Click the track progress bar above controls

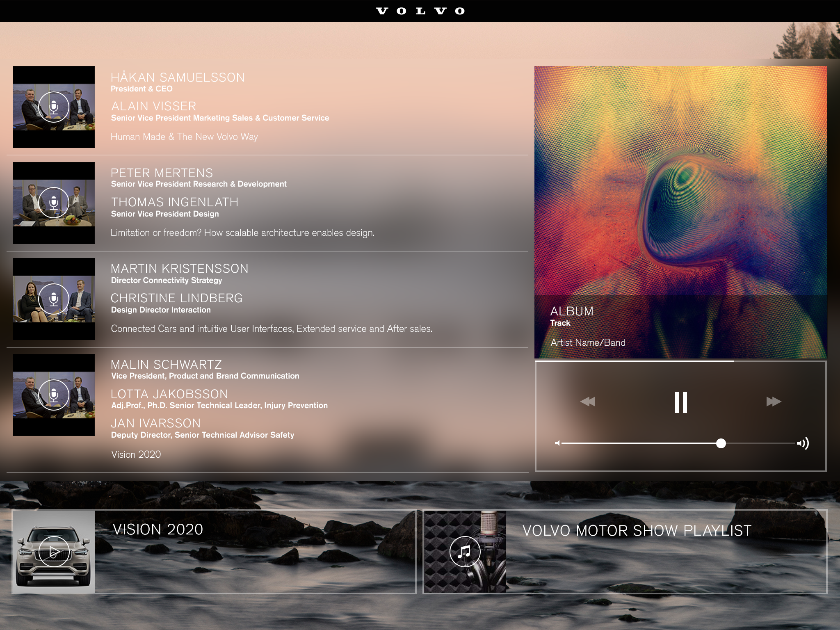(x=680, y=361)
